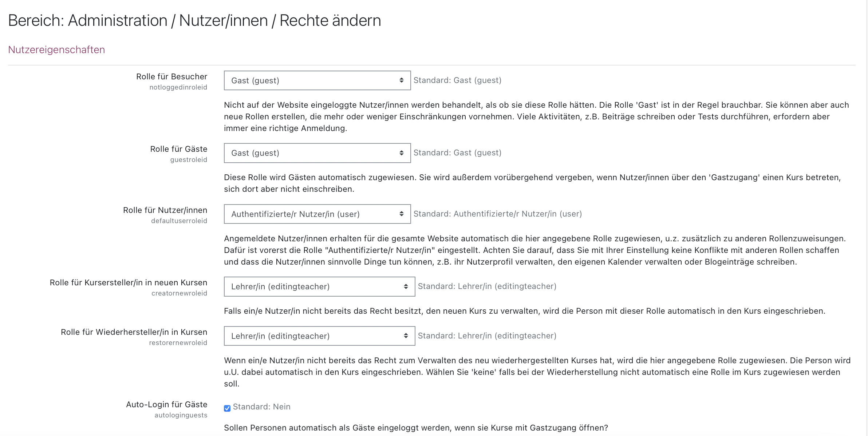The image size is (868, 436).
Task: Click the 'Bereich: Administration / Nutzer/innen / Rechte ändern' page heading
Action: pyautogui.click(x=194, y=20)
